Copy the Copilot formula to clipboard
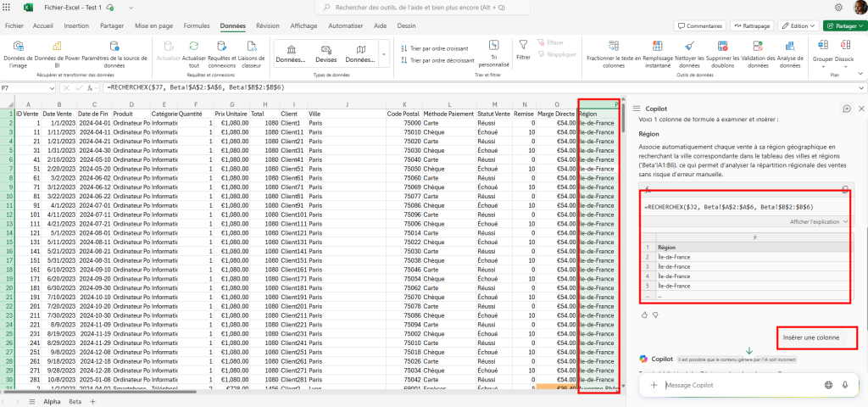This screenshot has height=407, width=868. tap(845, 189)
